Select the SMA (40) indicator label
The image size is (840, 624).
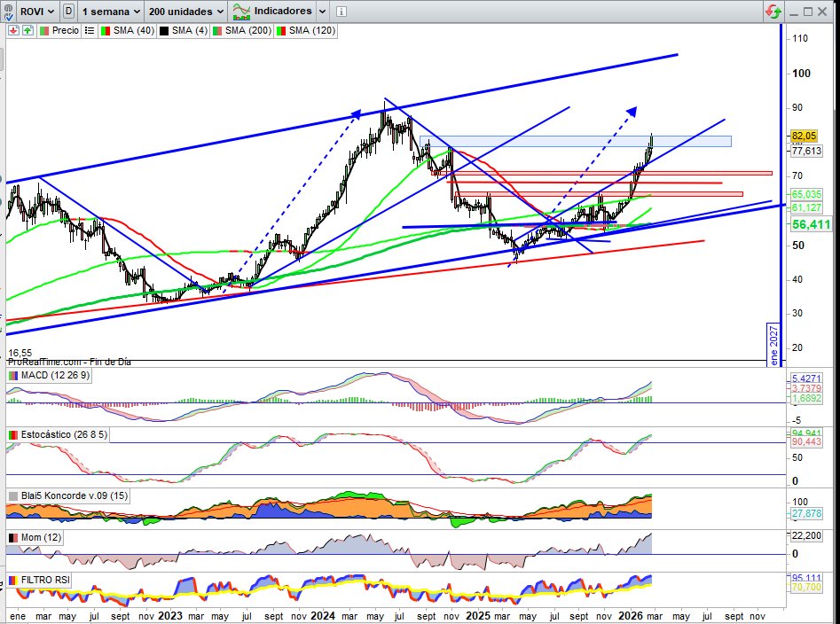[134, 30]
